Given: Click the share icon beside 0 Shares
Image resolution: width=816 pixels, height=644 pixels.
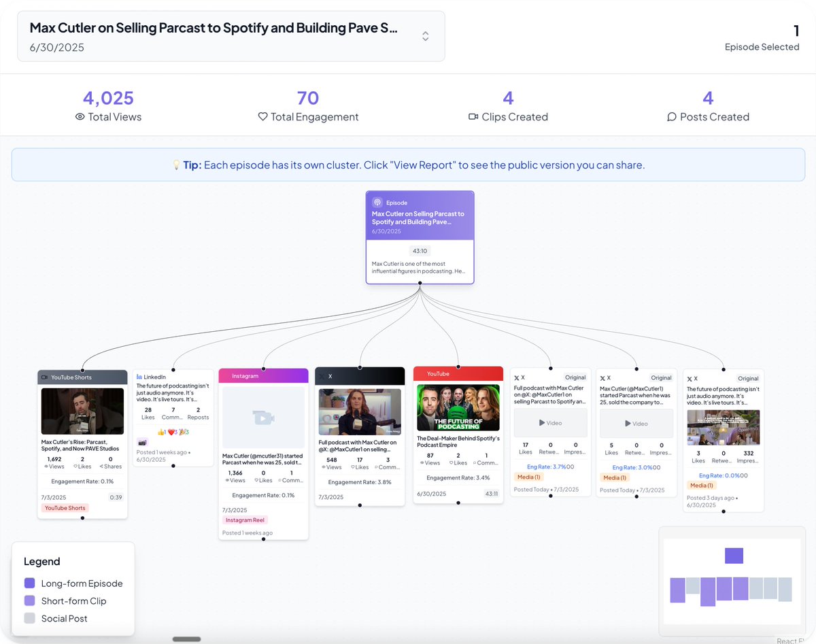Looking at the screenshot, I should [101, 467].
